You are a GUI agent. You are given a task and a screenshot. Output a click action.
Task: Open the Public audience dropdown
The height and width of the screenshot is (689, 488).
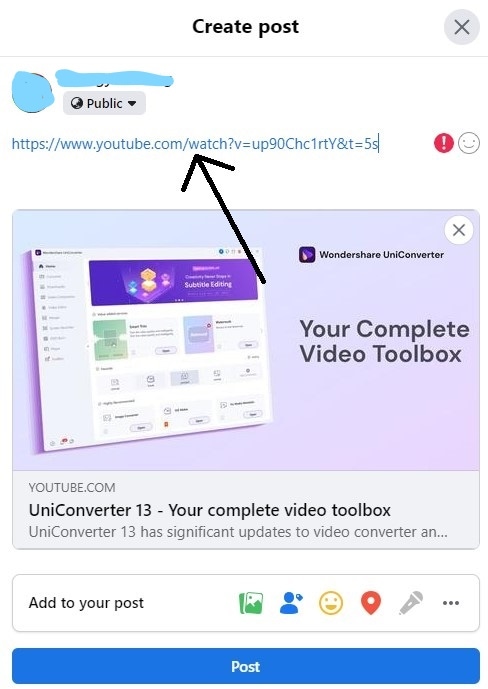(x=104, y=103)
